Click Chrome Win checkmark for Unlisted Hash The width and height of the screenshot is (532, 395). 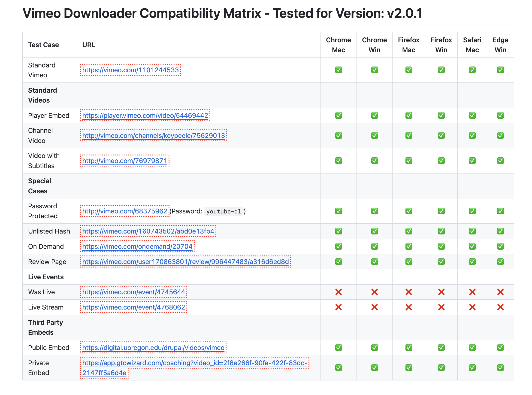(x=375, y=231)
